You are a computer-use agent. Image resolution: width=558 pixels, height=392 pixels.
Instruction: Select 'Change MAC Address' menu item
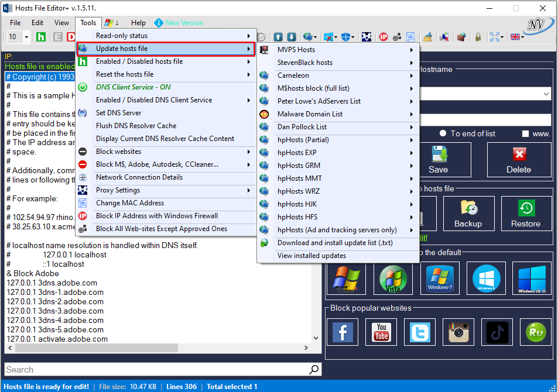click(x=166, y=203)
